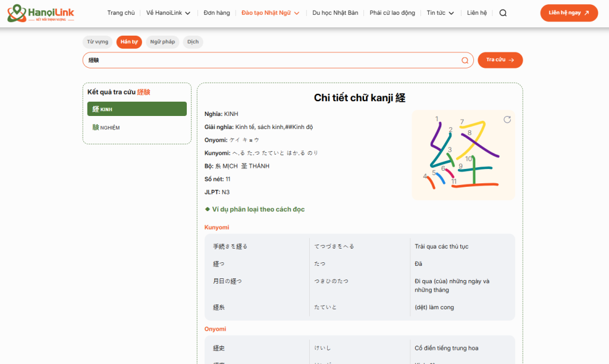Open Phái cử lao động page
The image size is (609, 364).
pos(393,13)
